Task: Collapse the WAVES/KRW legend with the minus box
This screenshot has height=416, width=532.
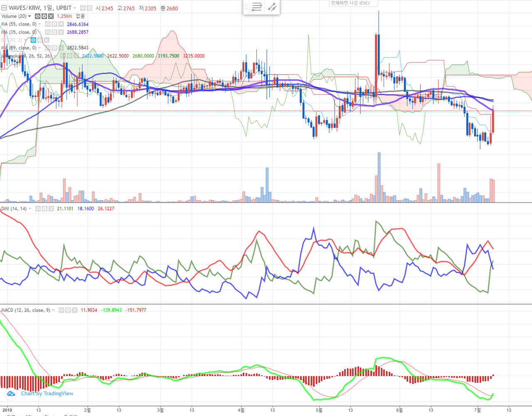Action: [4, 8]
